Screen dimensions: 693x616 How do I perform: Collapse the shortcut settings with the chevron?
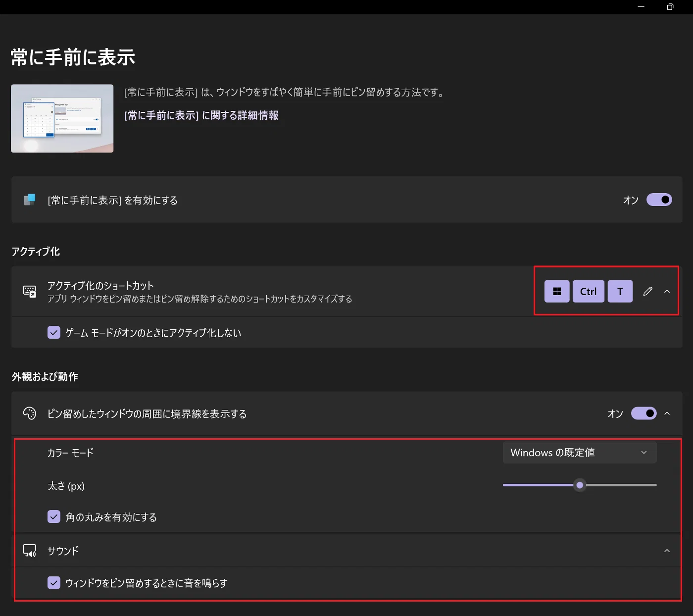pos(667,291)
